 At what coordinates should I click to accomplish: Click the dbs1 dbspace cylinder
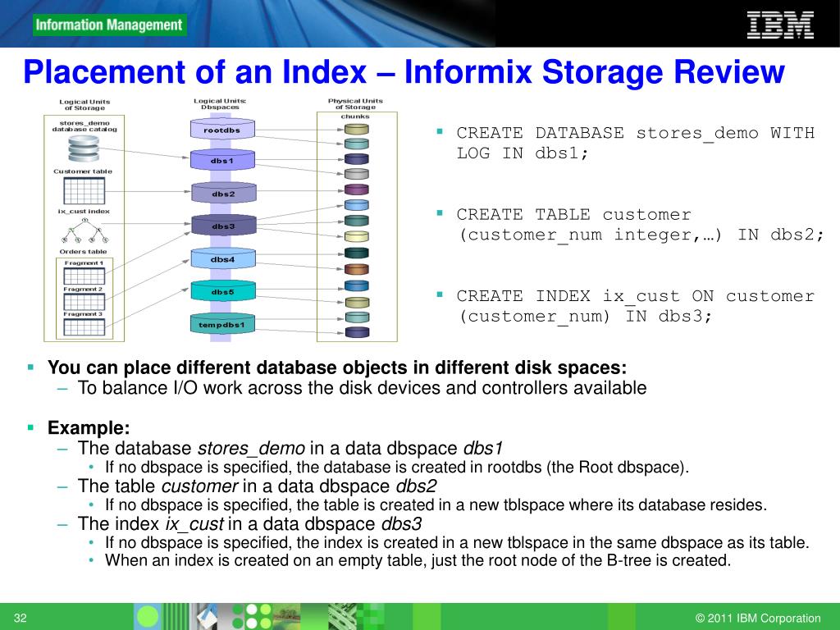click(222, 161)
